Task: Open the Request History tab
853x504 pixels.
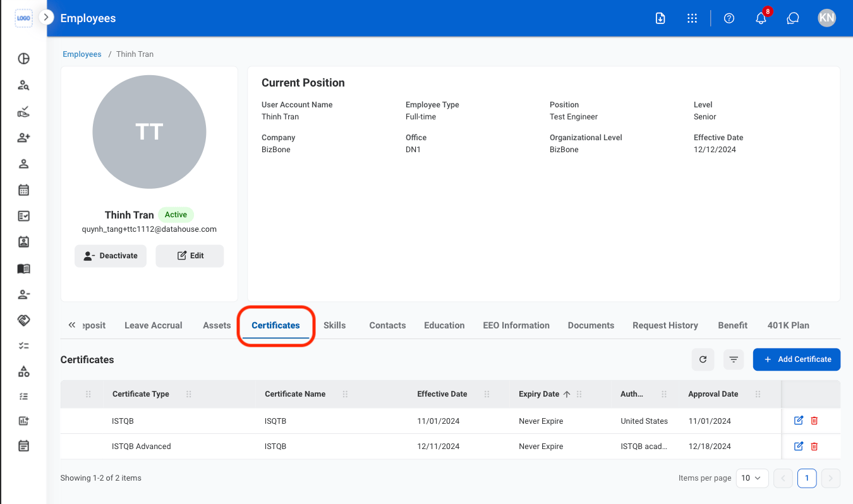Action: point(665,325)
